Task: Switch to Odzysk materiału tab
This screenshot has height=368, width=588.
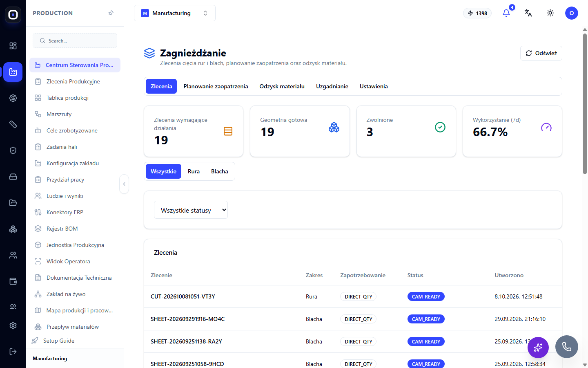Action: pos(282,86)
